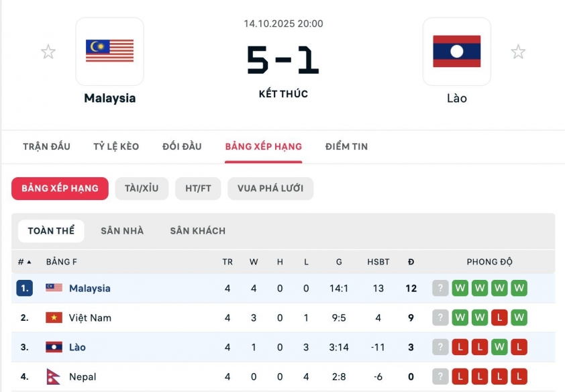Switch to the Tỷ Lệ Kèo tab
Image resolution: width=565 pixels, height=392 pixels.
point(116,146)
